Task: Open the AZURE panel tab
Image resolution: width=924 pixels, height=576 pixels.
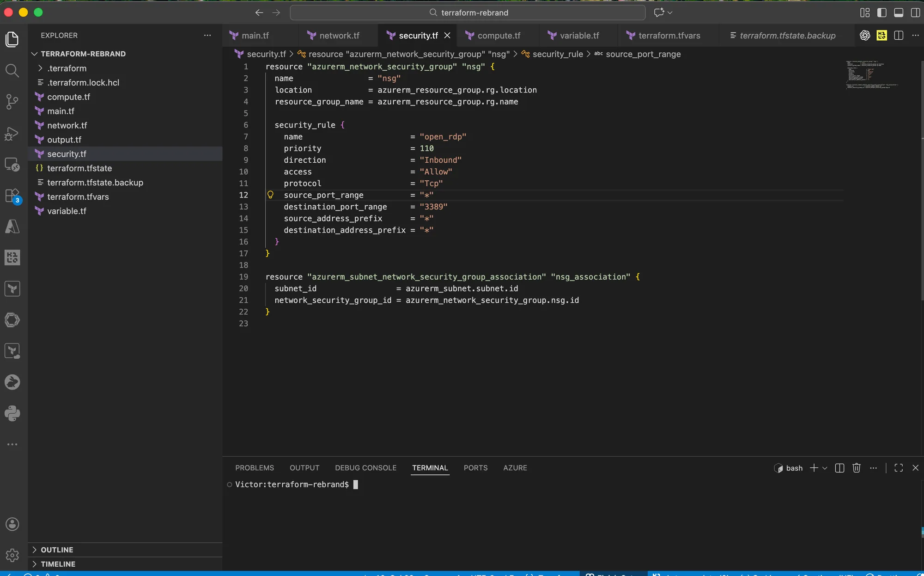Action: [x=515, y=468]
